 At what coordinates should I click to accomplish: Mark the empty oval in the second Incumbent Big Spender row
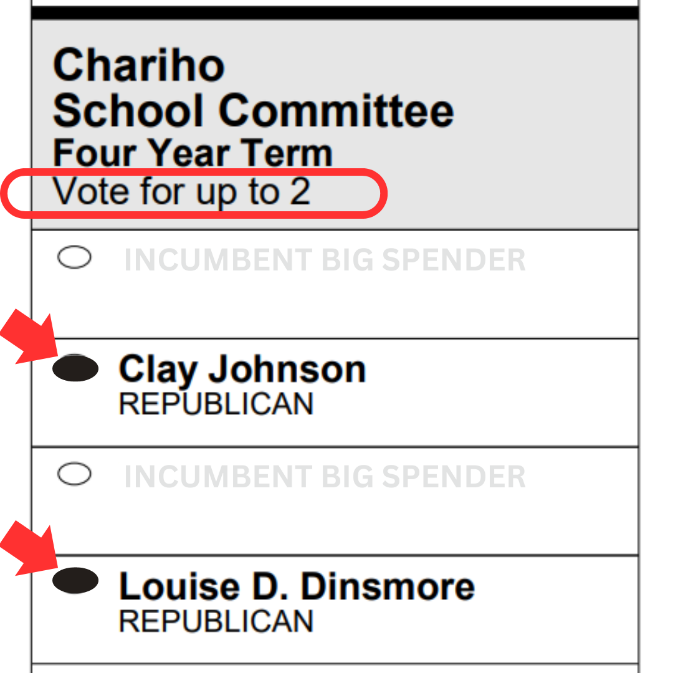click(75, 474)
